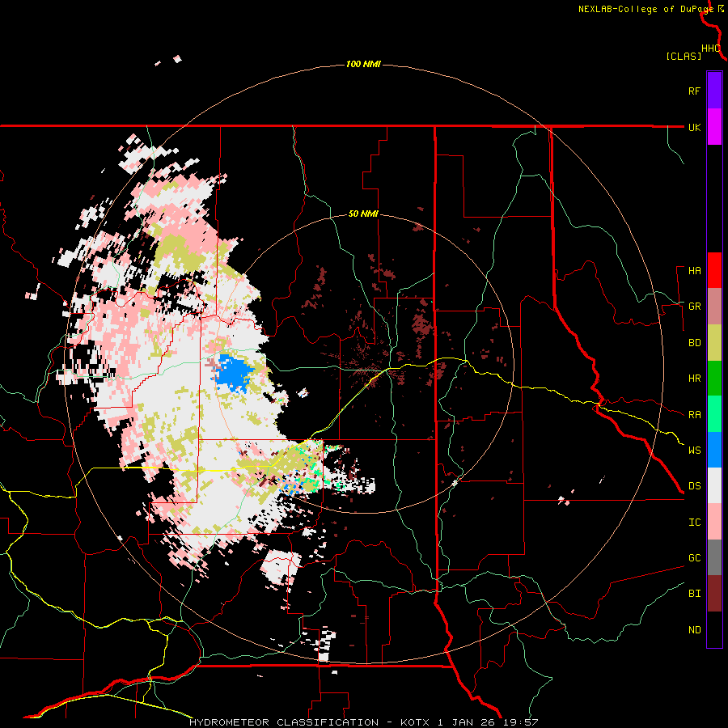
Task: Click the HR legend label
Action: [695, 379]
